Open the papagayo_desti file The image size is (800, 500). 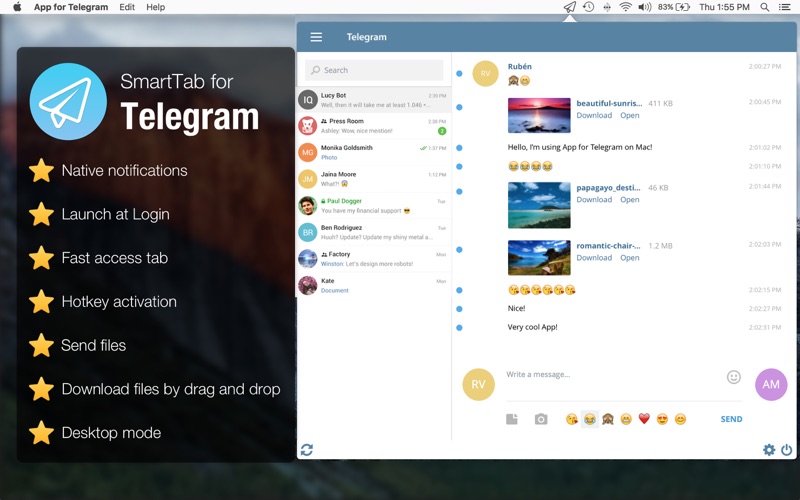pos(630,199)
